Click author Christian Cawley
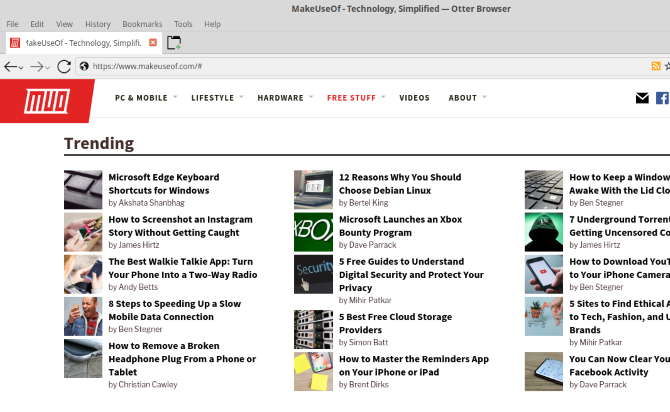 click(148, 385)
